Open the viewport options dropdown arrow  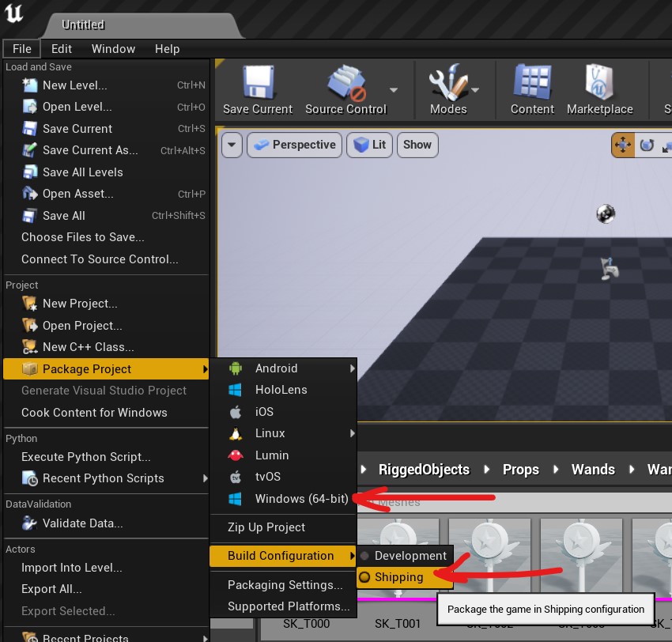click(x=232, y=145)
